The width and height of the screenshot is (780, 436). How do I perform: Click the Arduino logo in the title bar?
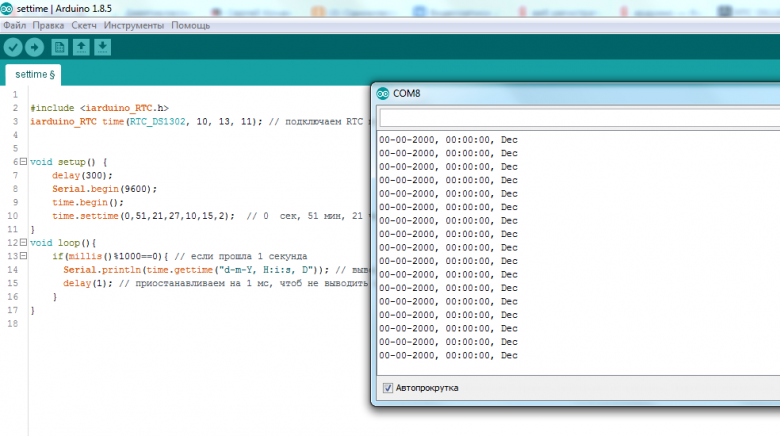[6, 8]
